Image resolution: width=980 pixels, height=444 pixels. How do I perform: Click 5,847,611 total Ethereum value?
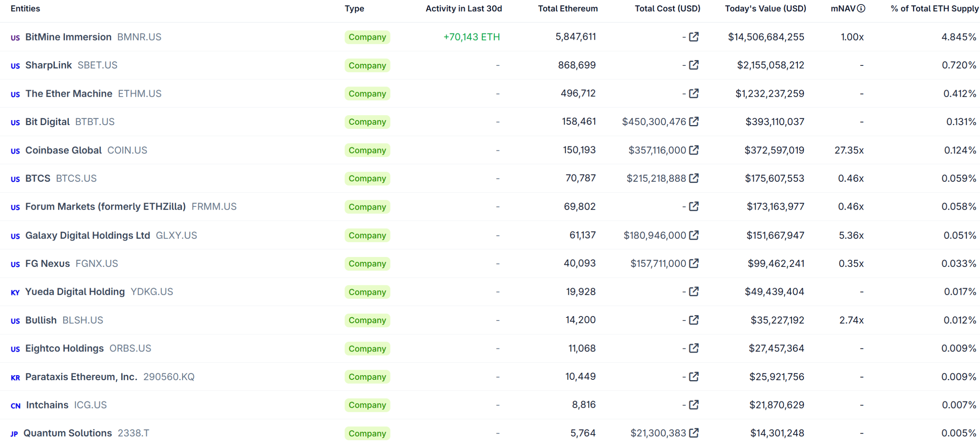[x=576, y=37]
